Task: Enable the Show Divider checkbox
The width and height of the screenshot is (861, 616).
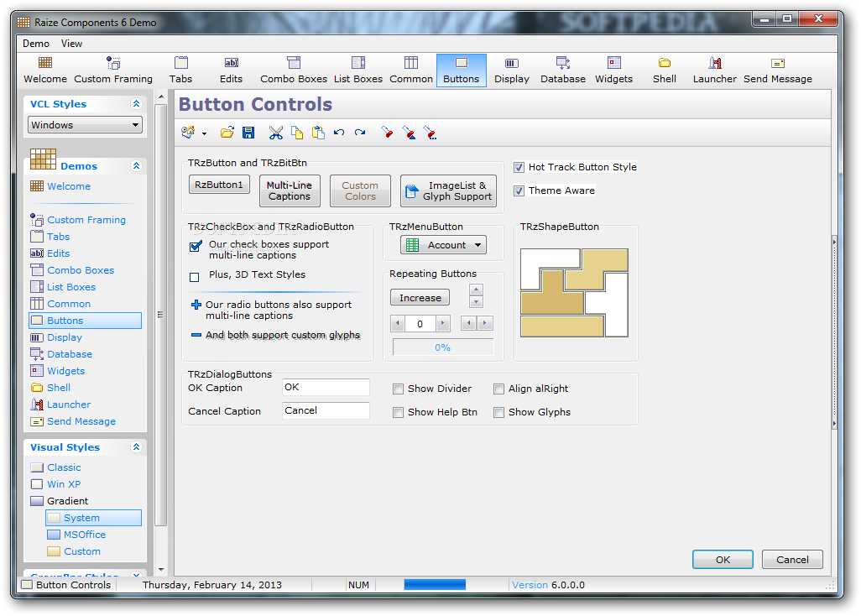Action: [x=398, y=389]
